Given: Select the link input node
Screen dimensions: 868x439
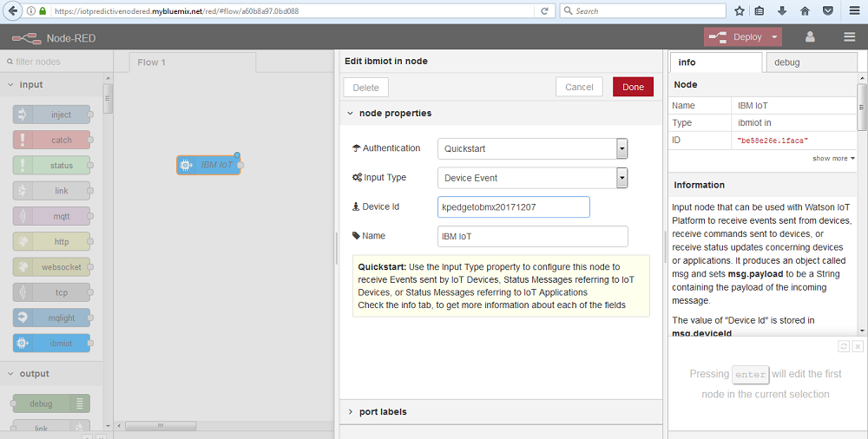Looking at the screenshot, I should 51,191.
